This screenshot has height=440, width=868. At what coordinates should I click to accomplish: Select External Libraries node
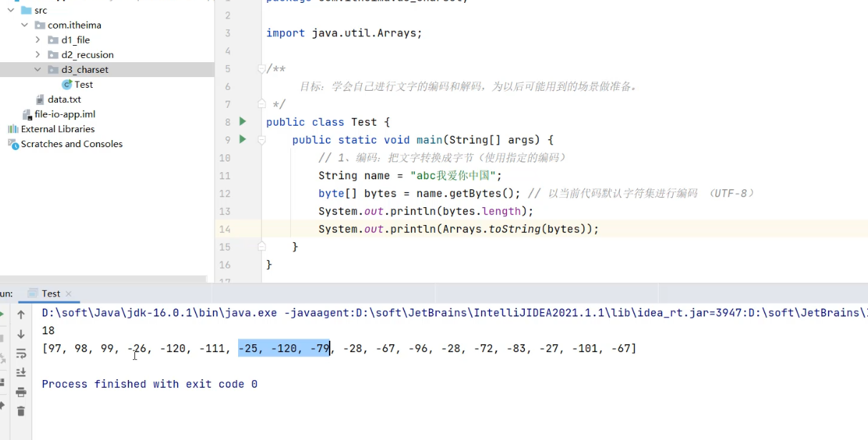click(x=58, y=129)
